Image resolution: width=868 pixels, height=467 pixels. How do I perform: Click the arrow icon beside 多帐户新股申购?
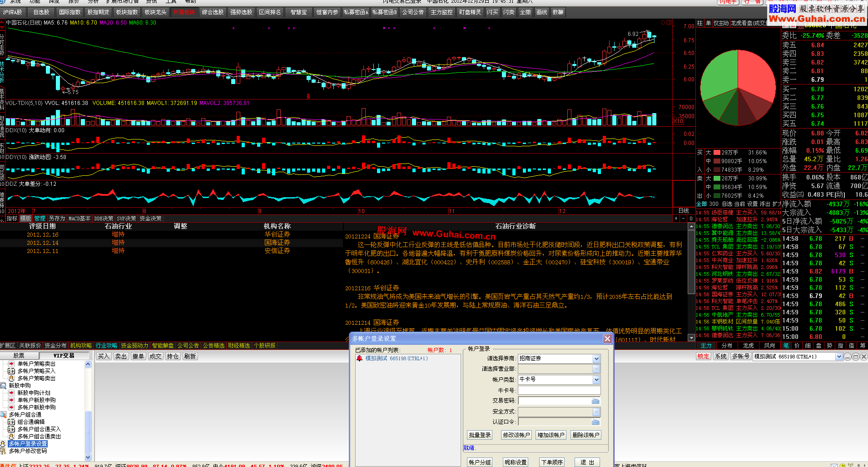(x=11, y=407)
